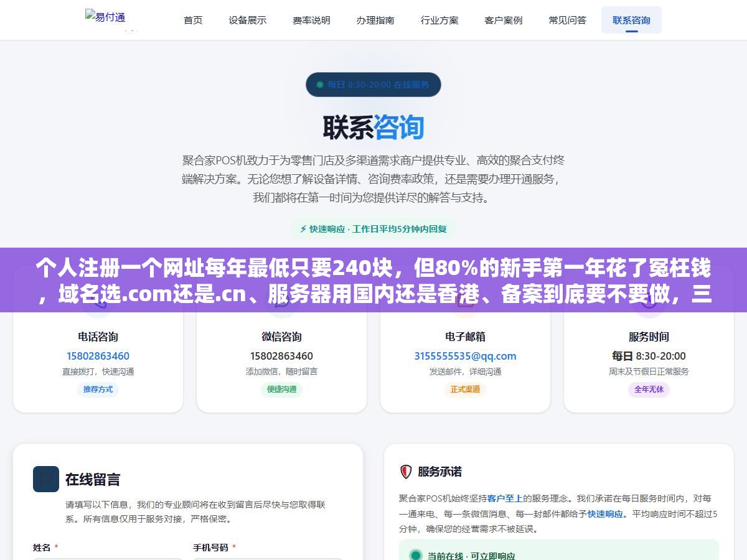Go to 设备展示 in the navigation
The width and height of the screenshot is (747, 560).
pyautogui.click(x=247, y=20)
